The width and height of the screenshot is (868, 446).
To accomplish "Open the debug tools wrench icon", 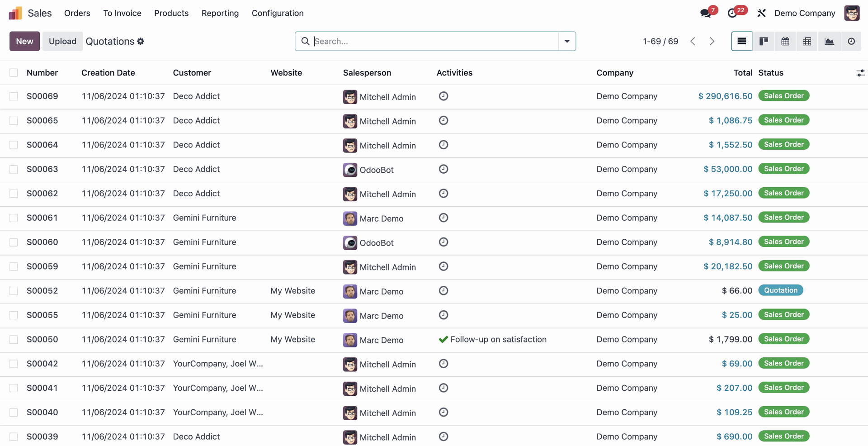I will (762, 13).
